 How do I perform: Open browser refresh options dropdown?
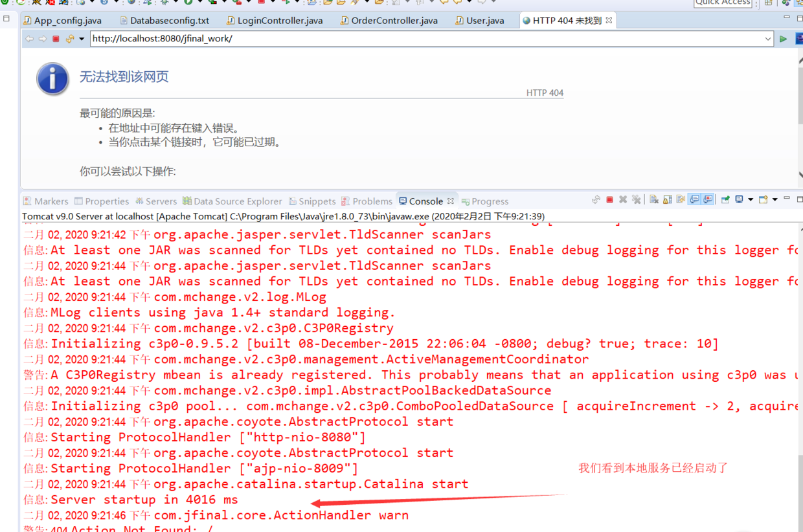(x=82, y=39)
